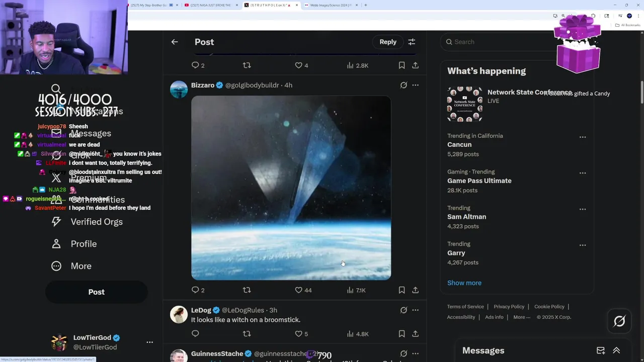
Task: Open Profile in the sidebar
Action: [74, 244]
